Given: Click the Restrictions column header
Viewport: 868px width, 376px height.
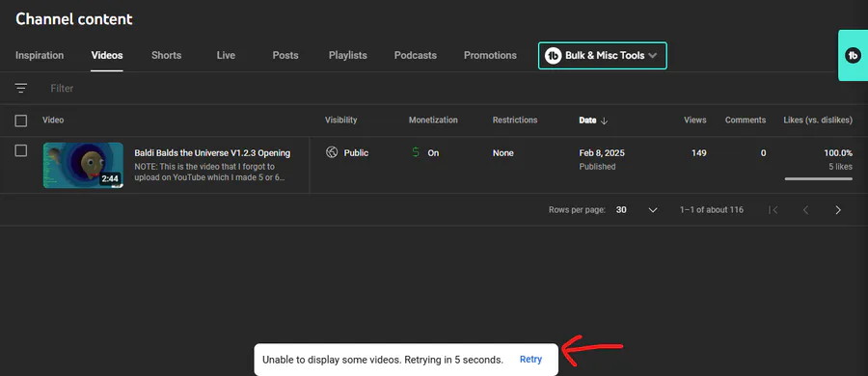Looking at the screenshot, I should coord(515,121).
